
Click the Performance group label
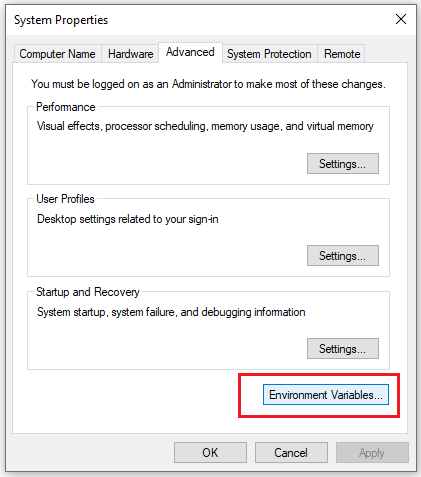tap(66, 107)
